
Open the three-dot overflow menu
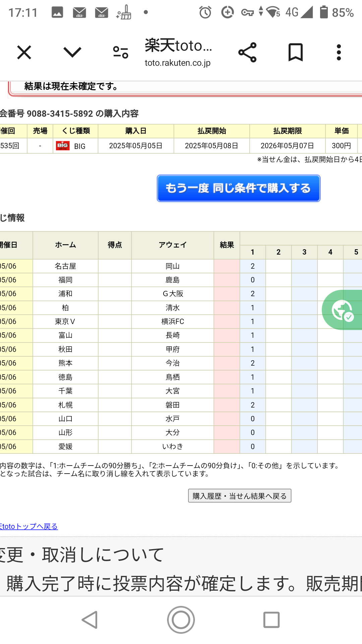pyautogui.click(x=339, y=52)
